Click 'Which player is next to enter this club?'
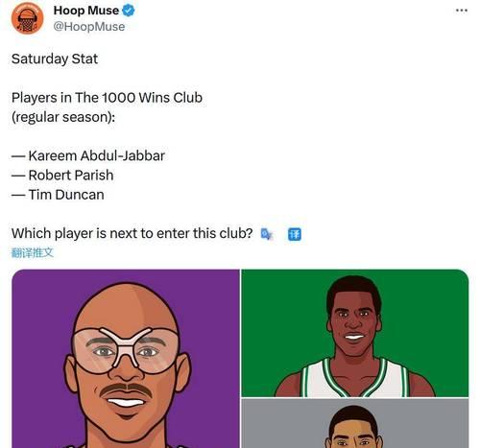 click(132, 233)
